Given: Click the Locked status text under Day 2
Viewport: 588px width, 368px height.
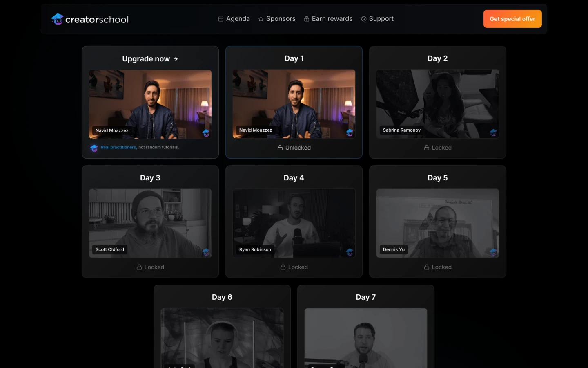Looking at the screenshot, I should point(442,148).
